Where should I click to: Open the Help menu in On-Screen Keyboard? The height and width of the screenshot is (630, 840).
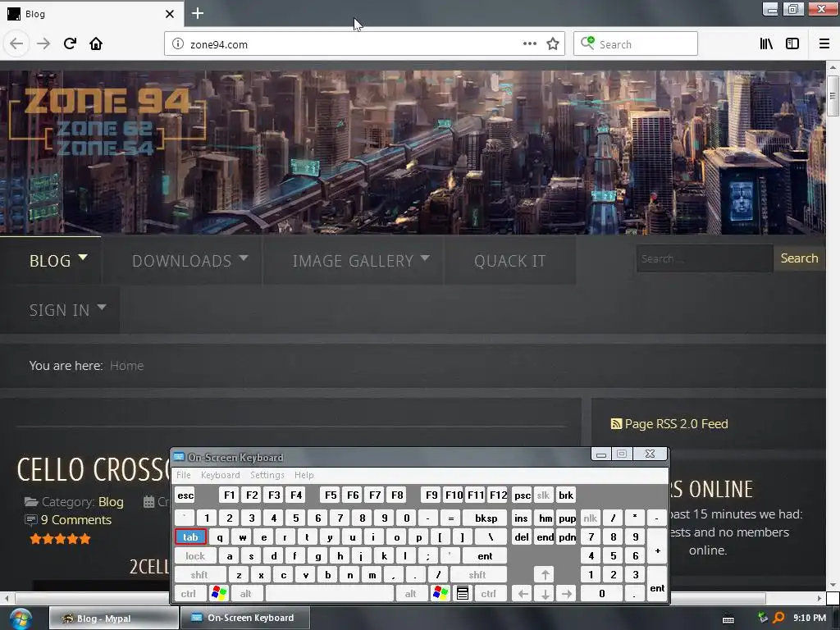pos(304,475)
